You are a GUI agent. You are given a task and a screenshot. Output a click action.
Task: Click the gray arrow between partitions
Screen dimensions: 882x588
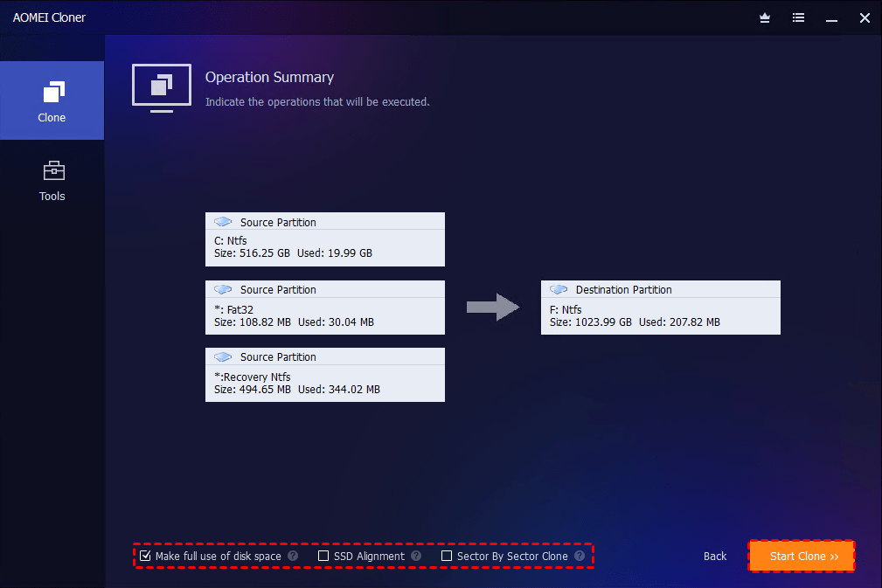493,307
